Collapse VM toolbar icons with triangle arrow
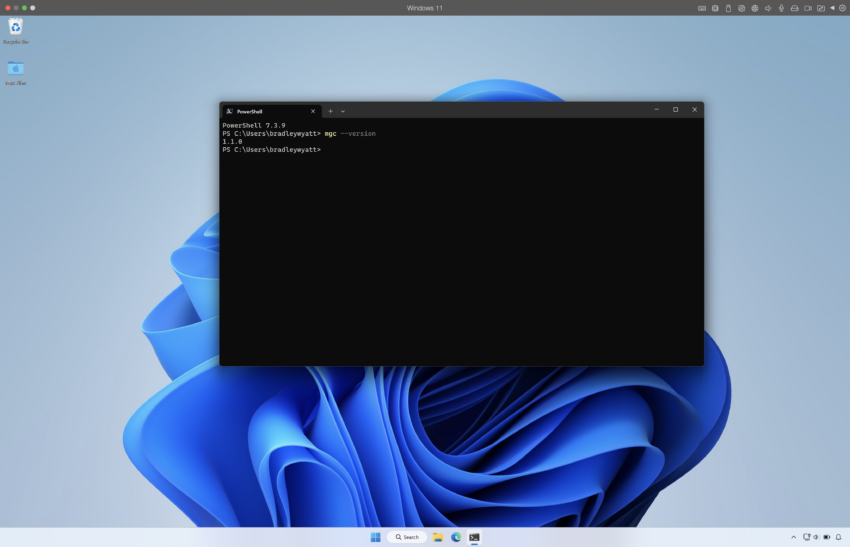 (833, 8)
